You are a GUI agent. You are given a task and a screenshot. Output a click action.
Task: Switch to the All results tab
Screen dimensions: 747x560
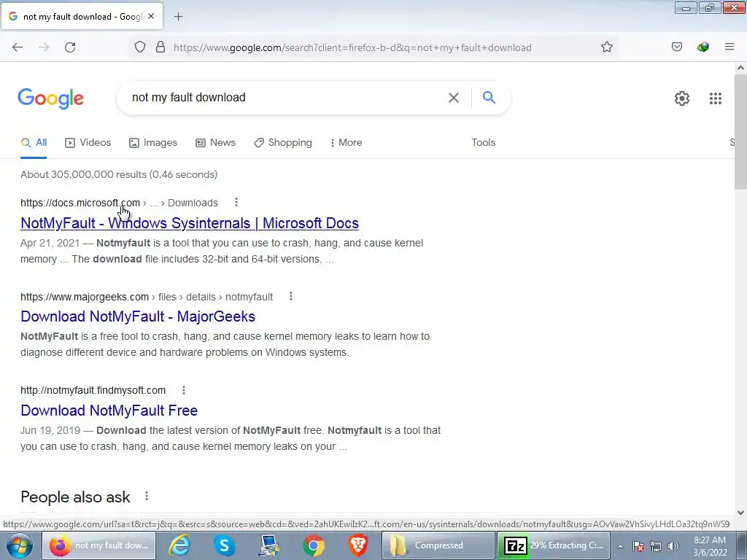coord(34,142)
